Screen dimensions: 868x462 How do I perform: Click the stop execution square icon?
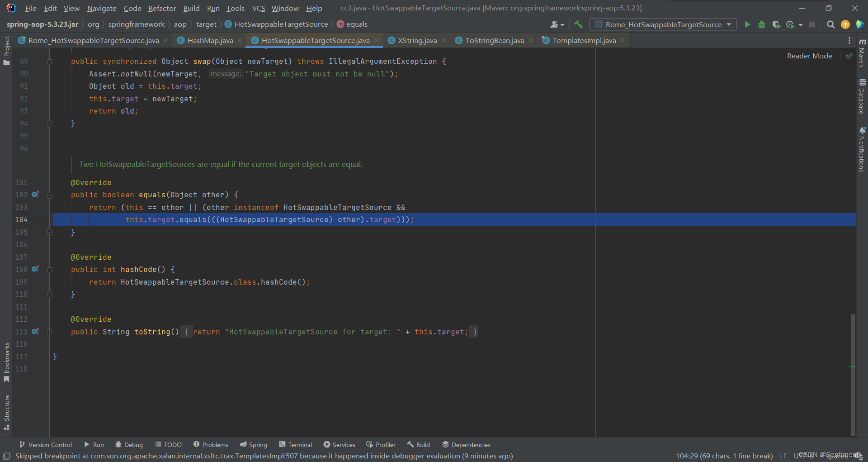point(812,24)
